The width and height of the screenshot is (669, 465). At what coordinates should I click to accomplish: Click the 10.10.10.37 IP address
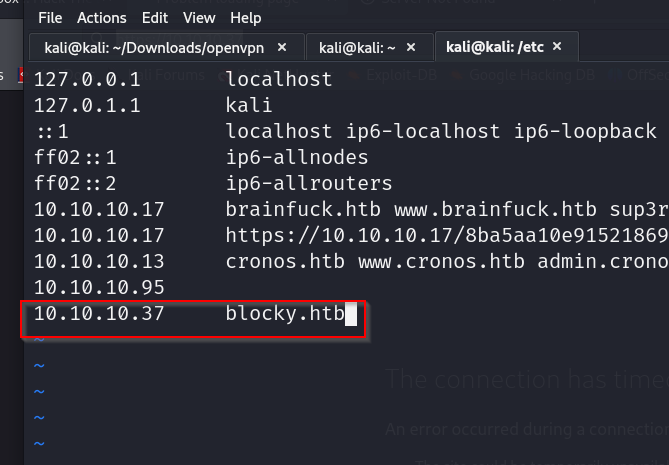point(98,314)
